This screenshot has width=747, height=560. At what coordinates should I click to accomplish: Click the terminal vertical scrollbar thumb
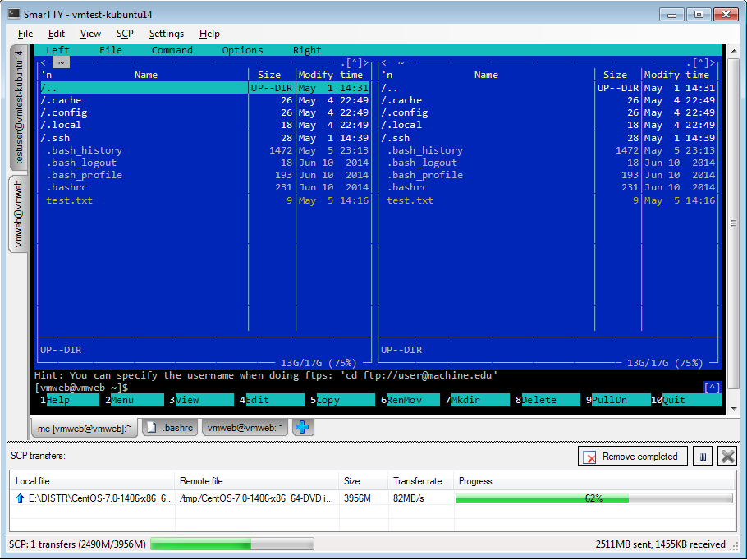click(x=734, y=223)
